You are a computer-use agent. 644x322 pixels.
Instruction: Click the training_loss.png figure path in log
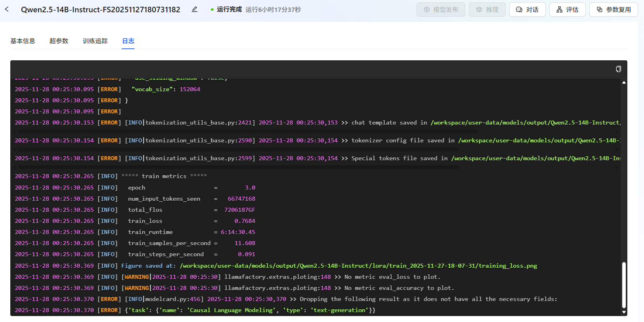tap(358, 266)
